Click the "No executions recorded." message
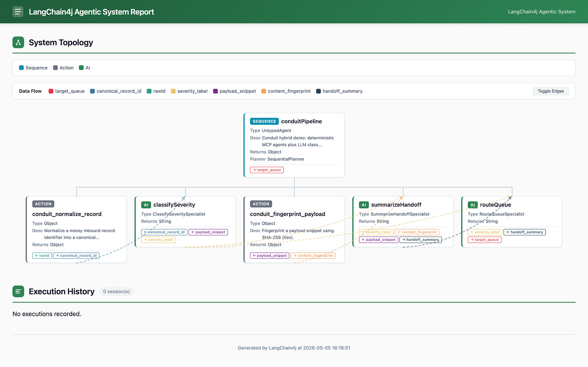Viewport: 588px width, 367px height. coord(47,314)
